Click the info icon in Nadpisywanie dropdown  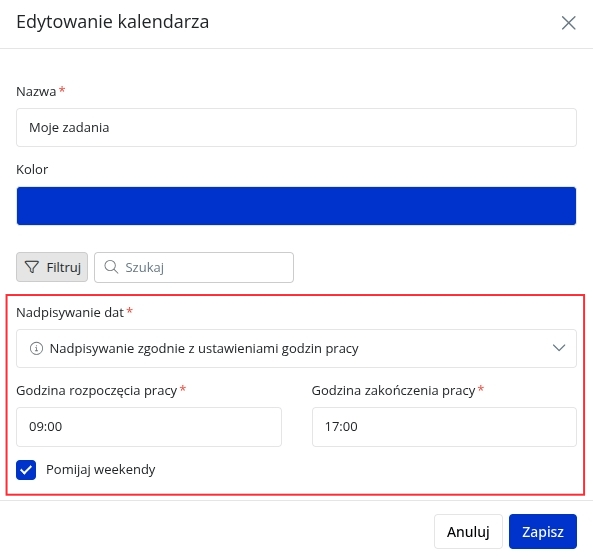click(36, 348)
